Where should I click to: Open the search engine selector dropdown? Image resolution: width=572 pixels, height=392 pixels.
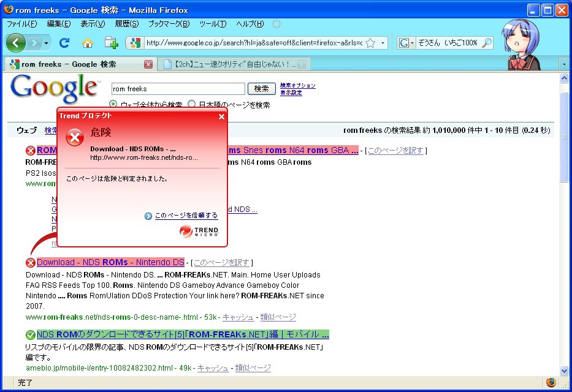(x=412, y=43)
